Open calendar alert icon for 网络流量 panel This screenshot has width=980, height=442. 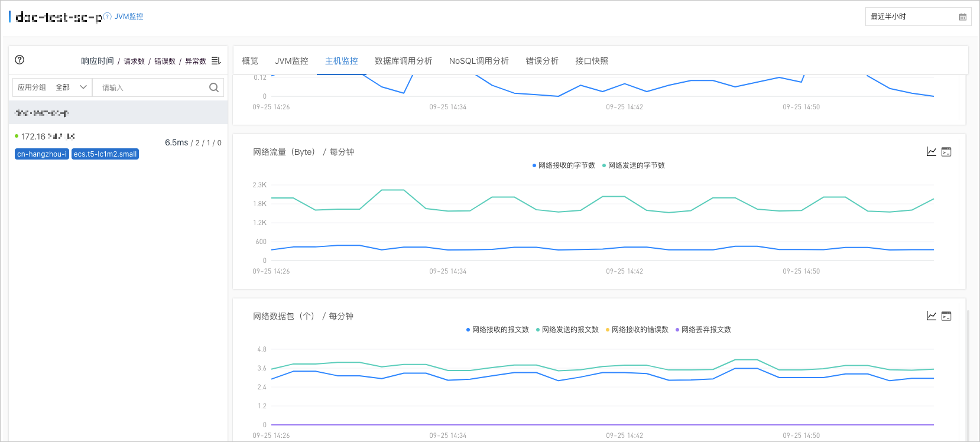(946, 152)
